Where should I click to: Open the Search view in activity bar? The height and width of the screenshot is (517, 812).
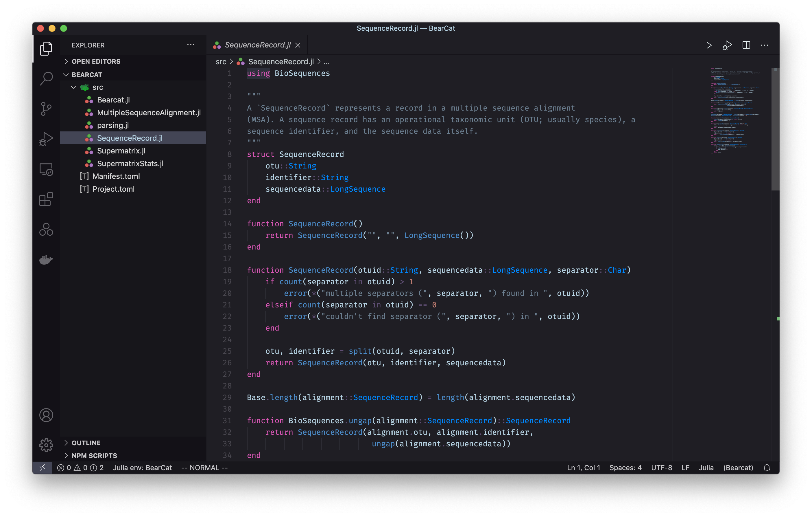[46, 78]
